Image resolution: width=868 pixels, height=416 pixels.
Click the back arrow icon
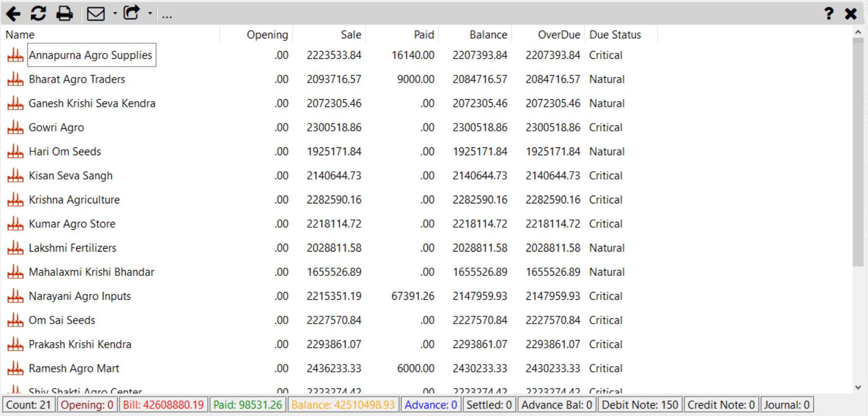13,14
